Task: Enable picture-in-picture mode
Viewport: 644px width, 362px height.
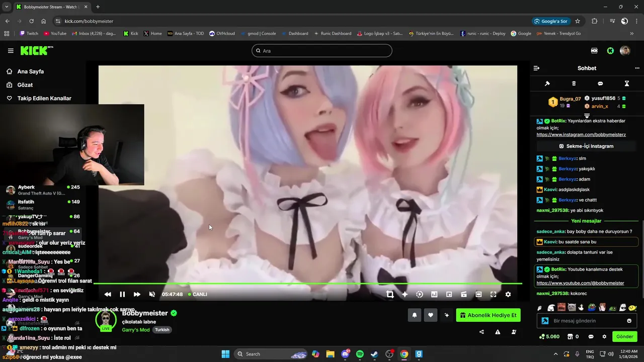Action: pyautogui.click(x=449, y=294)
